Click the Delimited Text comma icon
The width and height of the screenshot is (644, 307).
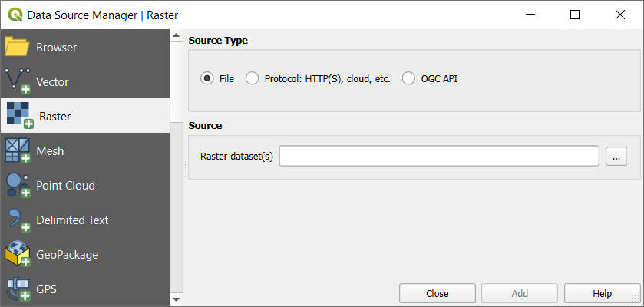(x=17, y=220)
